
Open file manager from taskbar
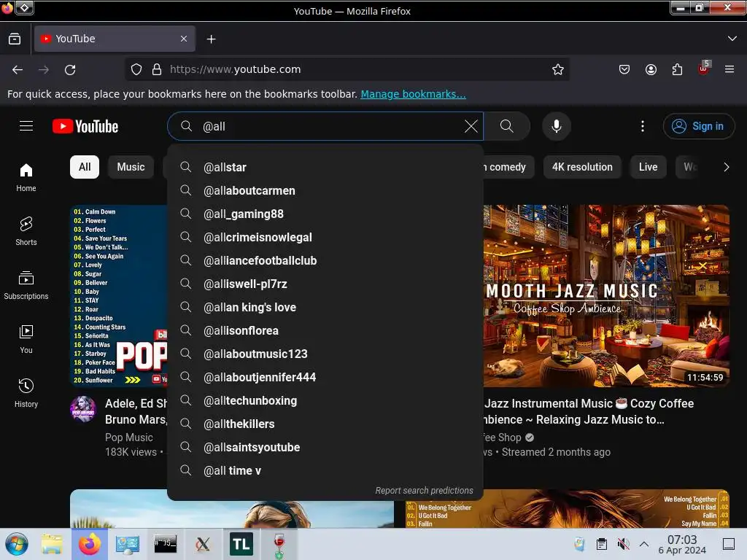pyautogui.click(x=52, y=544)
